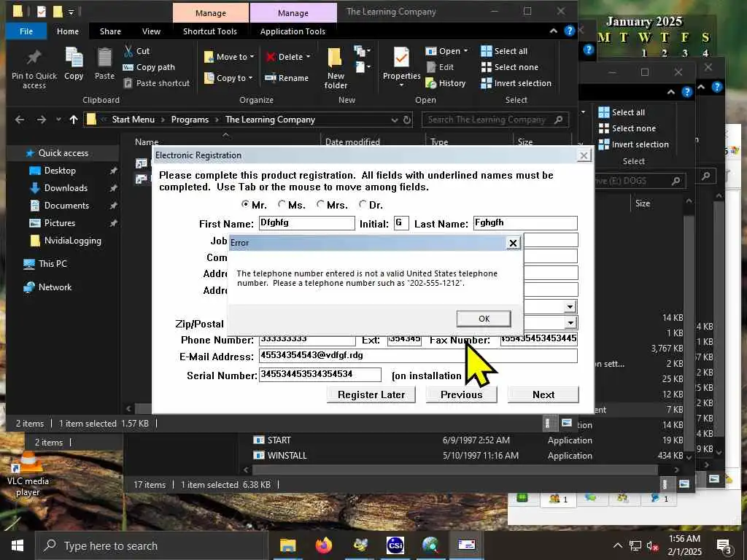Open Documents in navigation pane
This screenshot has height=560, width=747.
click(66, 206)
